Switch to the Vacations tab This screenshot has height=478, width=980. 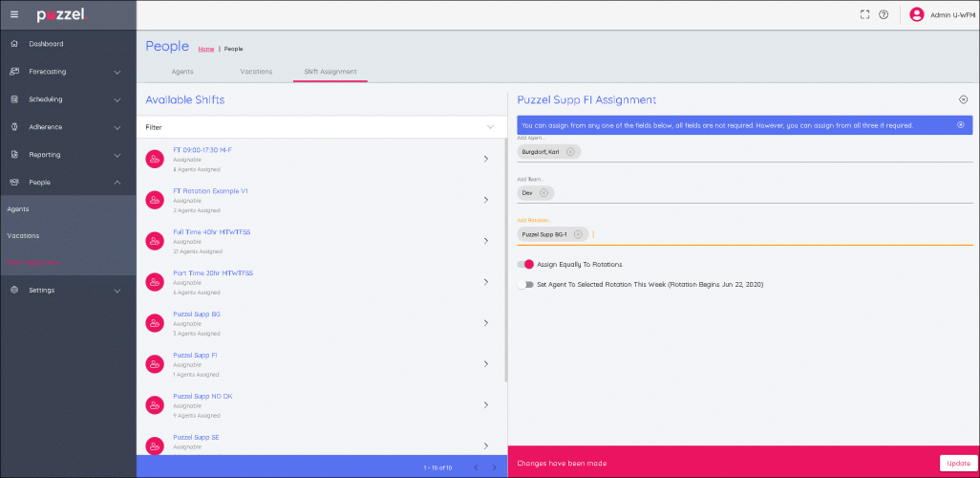click(x=255, y=72)
